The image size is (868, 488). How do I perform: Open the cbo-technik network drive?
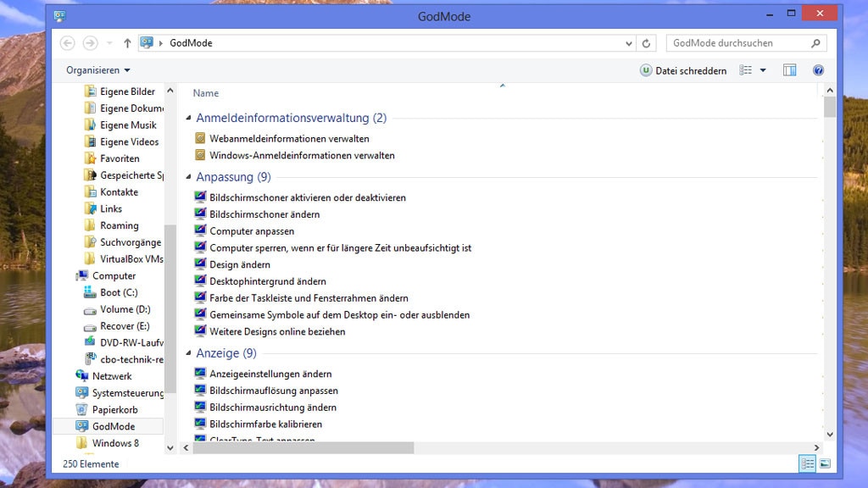click(124, 359)
